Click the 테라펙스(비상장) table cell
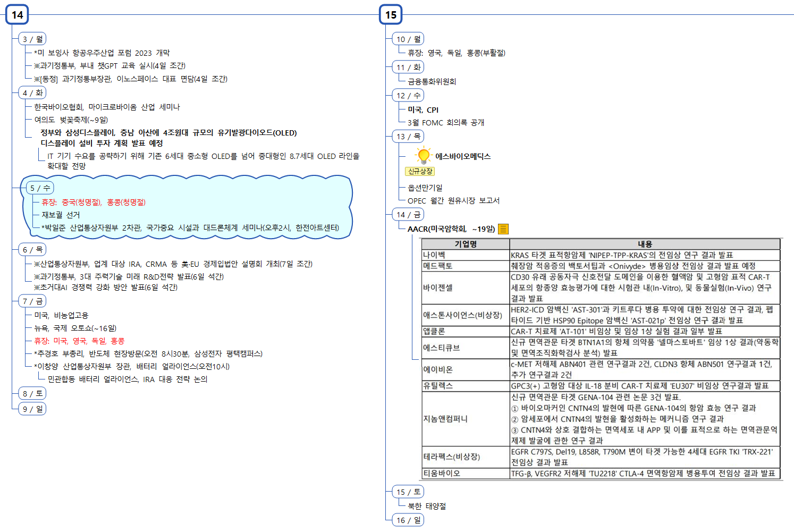This screenshot has width=794, height=532. pyautogui.click(x=466, y=457)
